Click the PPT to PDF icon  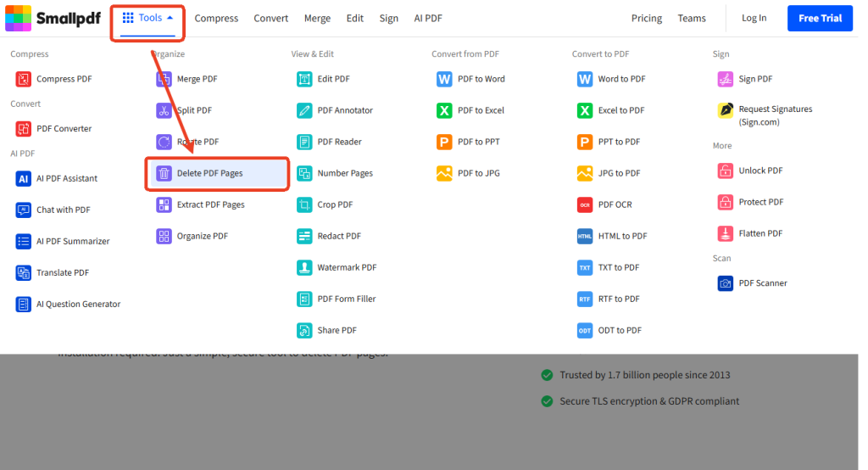coord(585,142)
